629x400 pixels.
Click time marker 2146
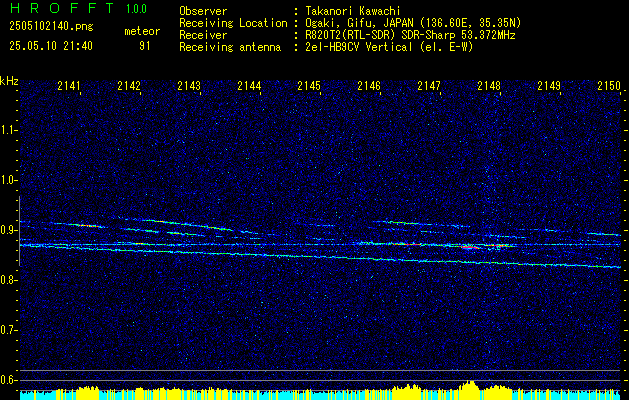(369, 85)
